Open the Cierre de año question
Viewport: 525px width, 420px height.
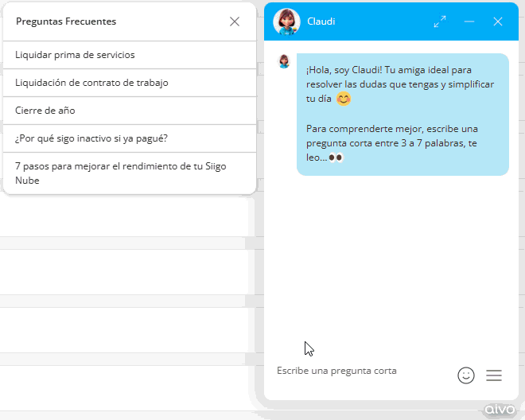[130, 111]
